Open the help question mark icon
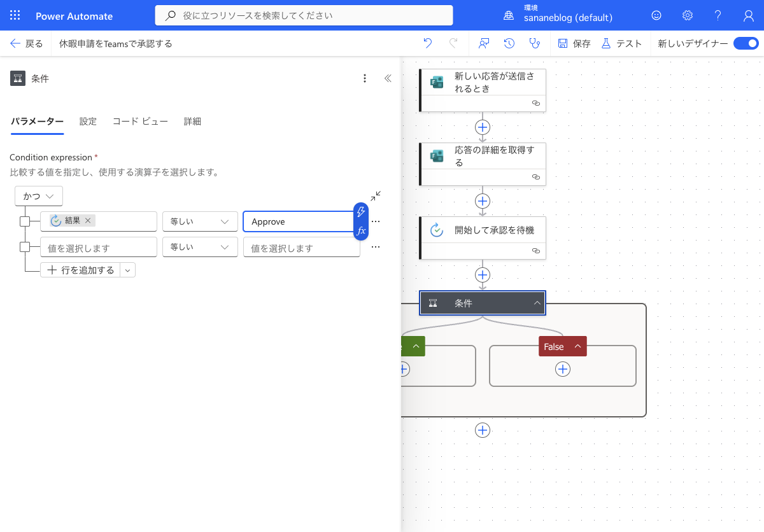The image size is (764, 532). [x=718, y=15]
